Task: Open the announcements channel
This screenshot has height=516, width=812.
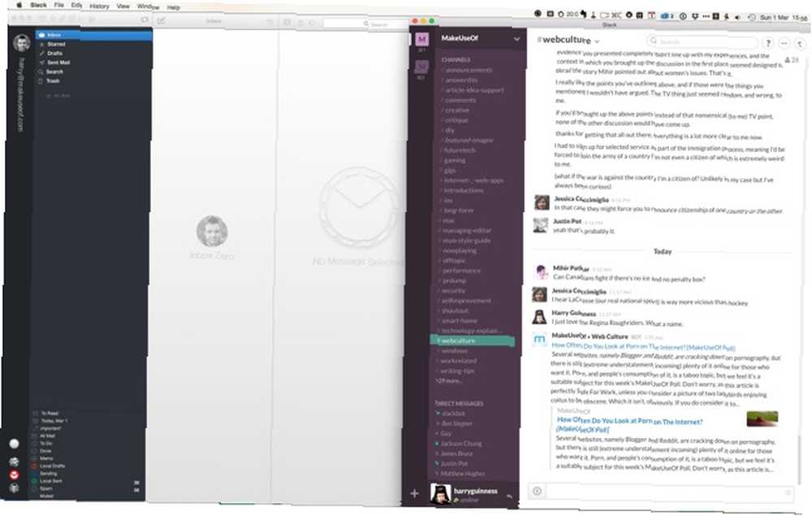Action: [x=468, y=70]
